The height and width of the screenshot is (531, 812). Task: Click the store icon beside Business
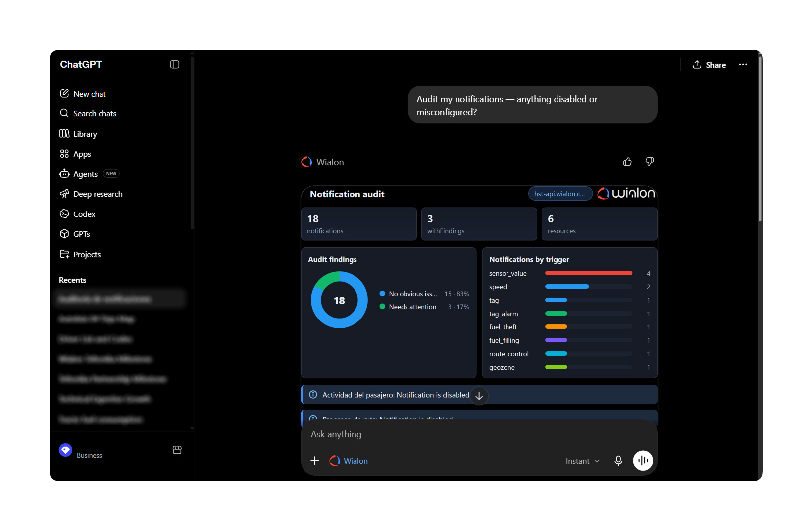(177, 450)
